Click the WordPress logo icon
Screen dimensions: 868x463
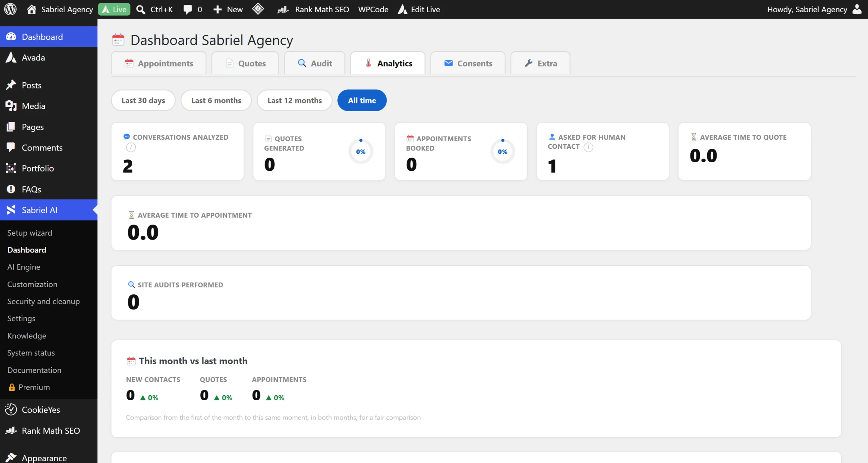tap(10, 9)
